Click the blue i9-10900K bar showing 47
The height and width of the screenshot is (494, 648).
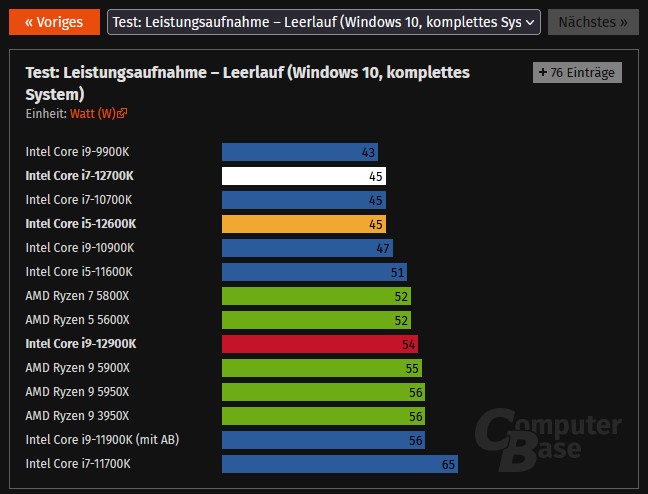click(307, 248)
